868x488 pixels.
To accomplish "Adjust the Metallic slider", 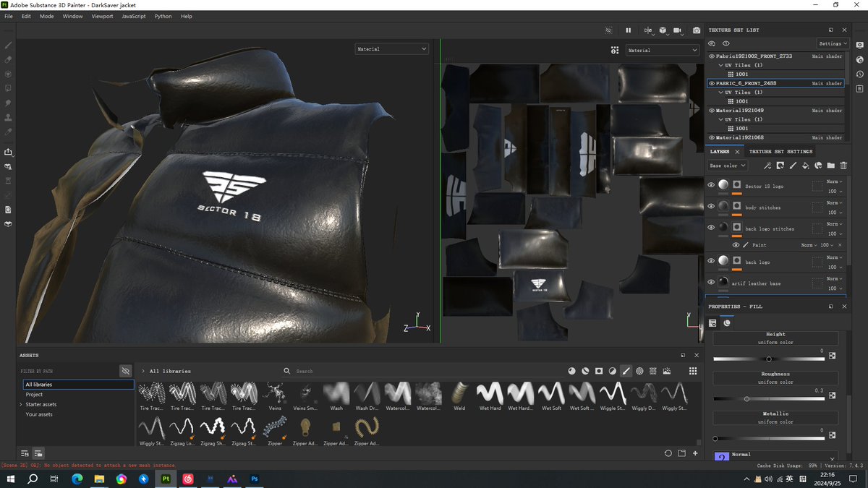I will pos(770,438).
